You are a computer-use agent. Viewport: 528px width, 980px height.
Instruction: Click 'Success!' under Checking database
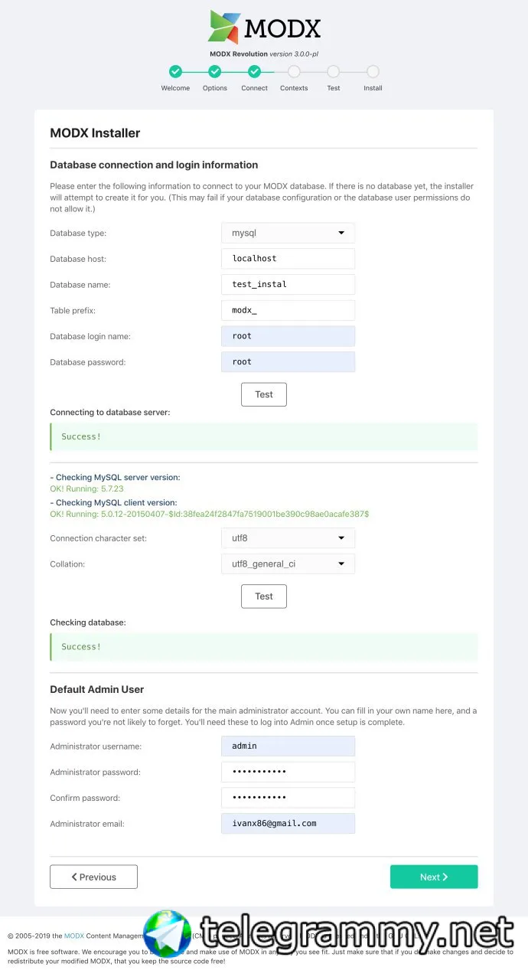point(81,647)
